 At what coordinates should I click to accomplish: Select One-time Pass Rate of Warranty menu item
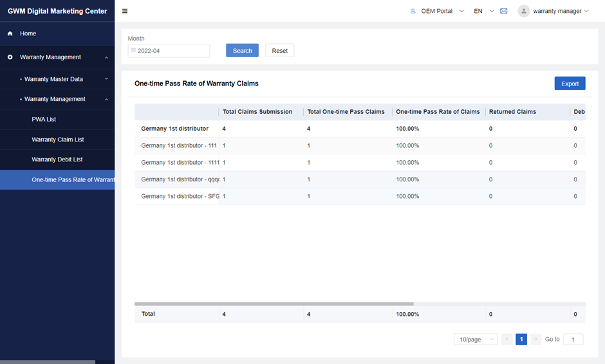tap(57, 179)
